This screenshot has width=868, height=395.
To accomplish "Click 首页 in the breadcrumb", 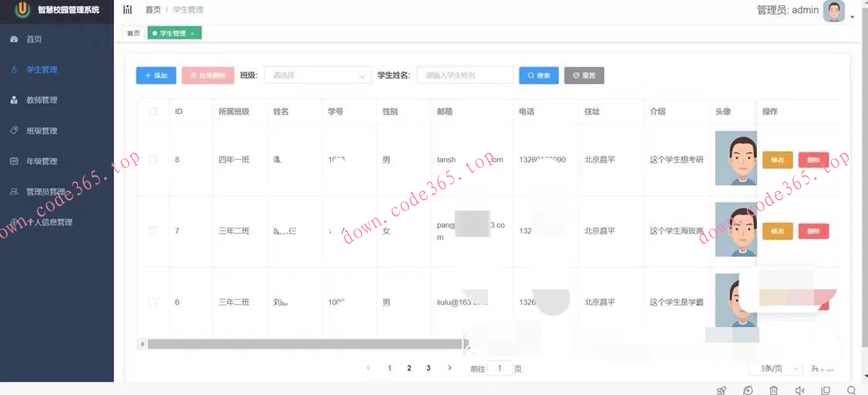I will coord(153,10).
